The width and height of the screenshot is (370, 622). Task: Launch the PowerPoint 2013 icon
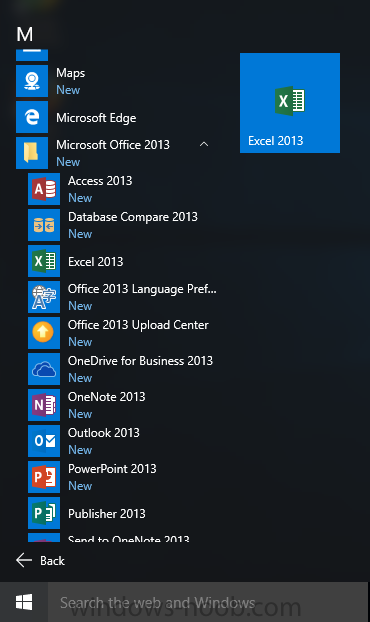point(44,477)
